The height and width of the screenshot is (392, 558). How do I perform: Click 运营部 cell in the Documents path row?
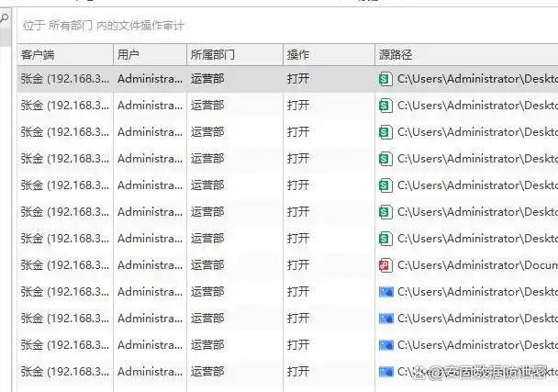207,265
